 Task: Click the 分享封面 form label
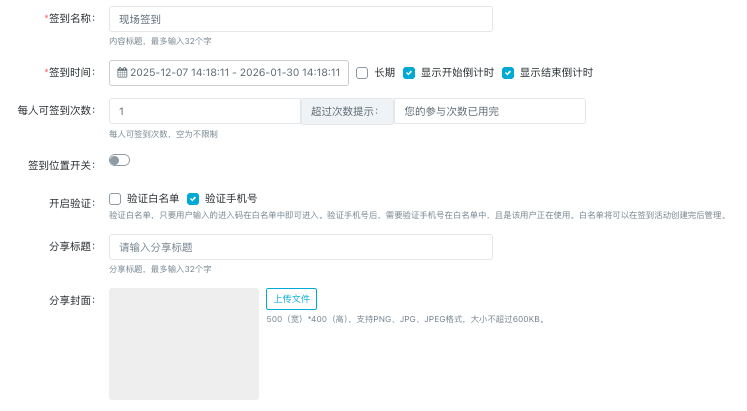coord(71,300)
